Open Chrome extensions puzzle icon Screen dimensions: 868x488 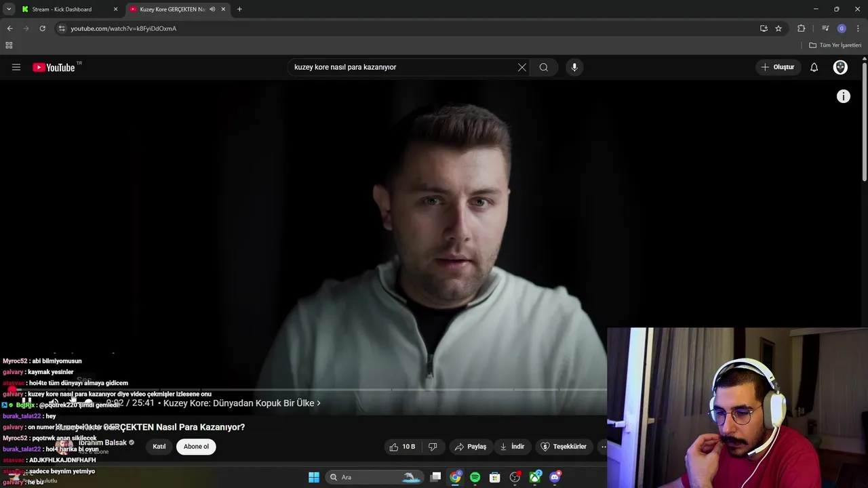click(801, 28)
